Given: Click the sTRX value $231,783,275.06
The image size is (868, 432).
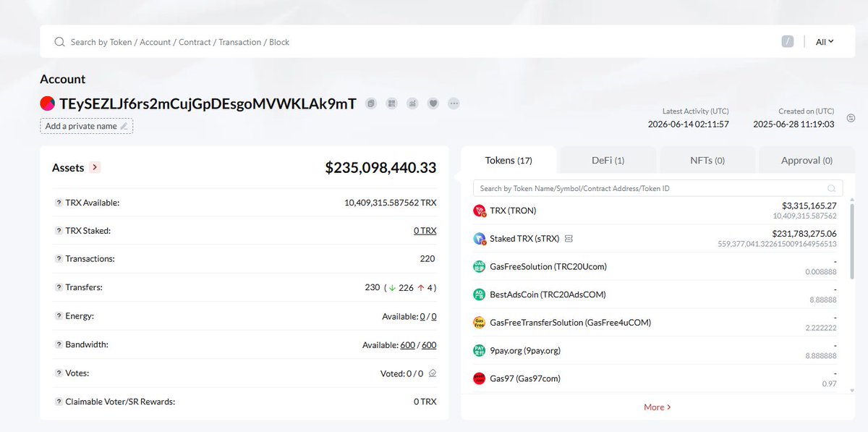Looking at the screenshot, I should [x=804, y=234].
